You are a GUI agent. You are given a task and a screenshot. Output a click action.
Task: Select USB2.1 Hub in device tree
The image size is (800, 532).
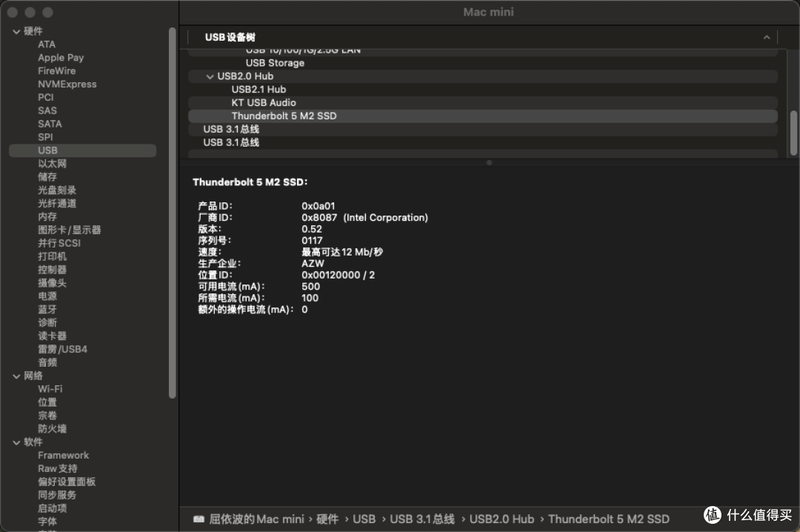483,90
